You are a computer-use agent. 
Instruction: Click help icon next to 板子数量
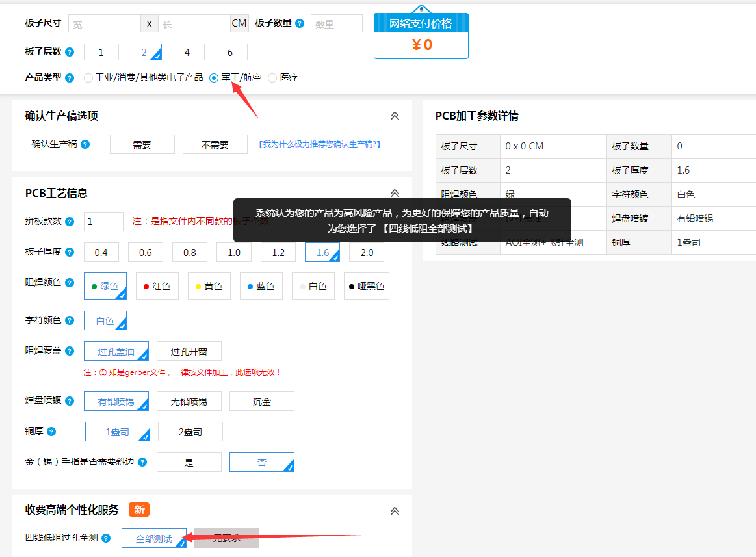pyautogui.click(x=300, y=23)
